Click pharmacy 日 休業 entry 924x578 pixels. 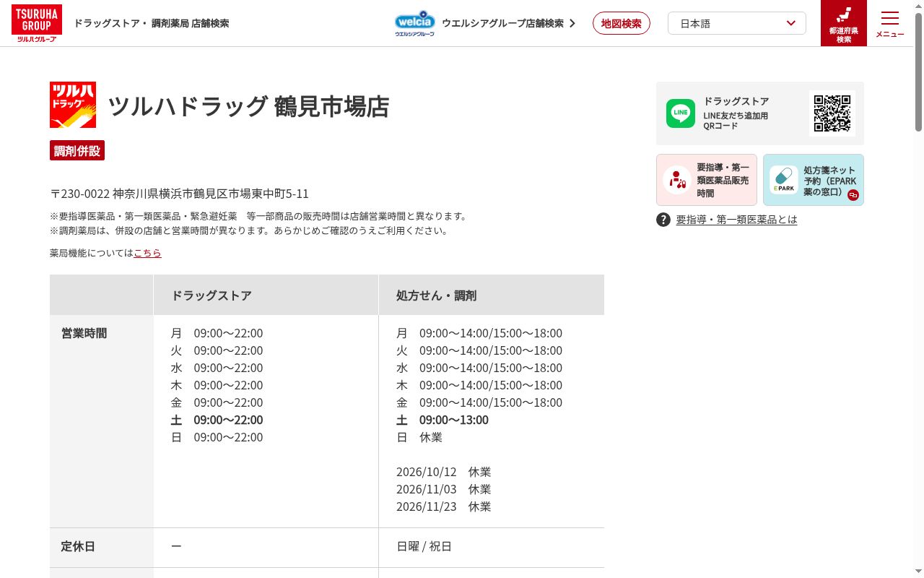419,437
